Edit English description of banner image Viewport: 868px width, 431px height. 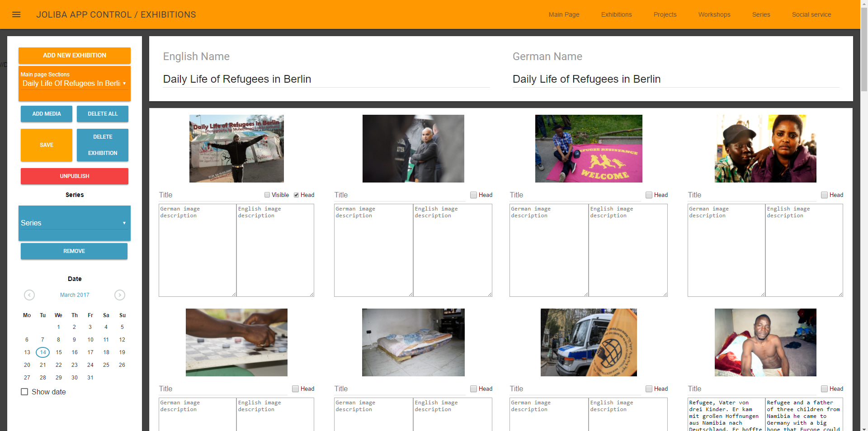[275, 250]
